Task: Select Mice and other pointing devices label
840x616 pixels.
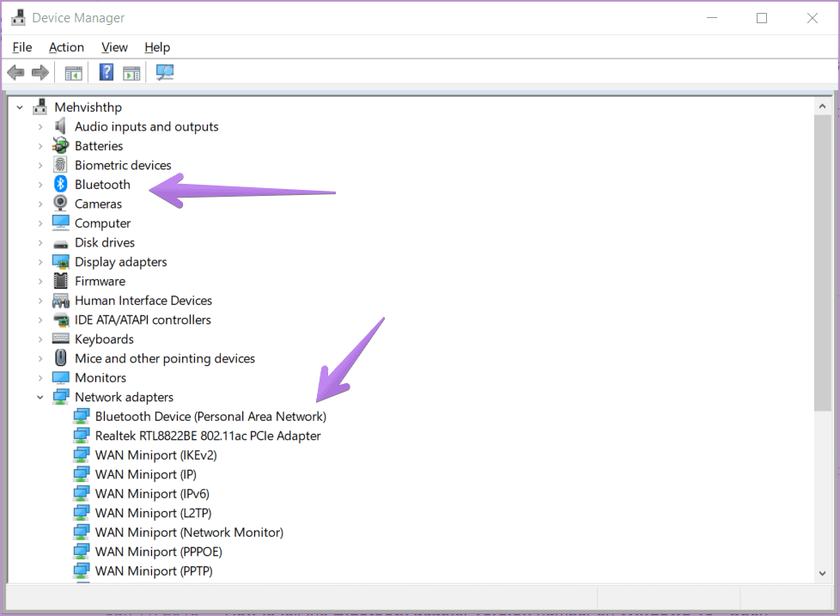Action: click(165, 358)
